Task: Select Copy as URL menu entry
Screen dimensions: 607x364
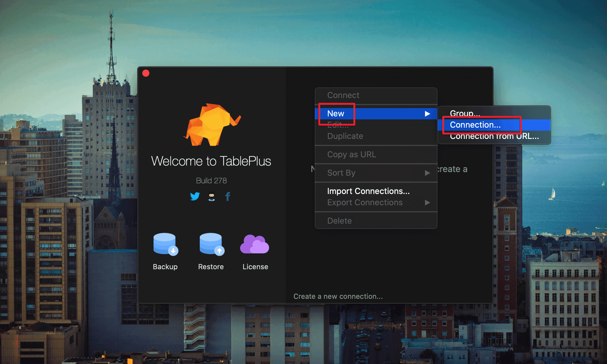Action: click(x=376, y=155)
